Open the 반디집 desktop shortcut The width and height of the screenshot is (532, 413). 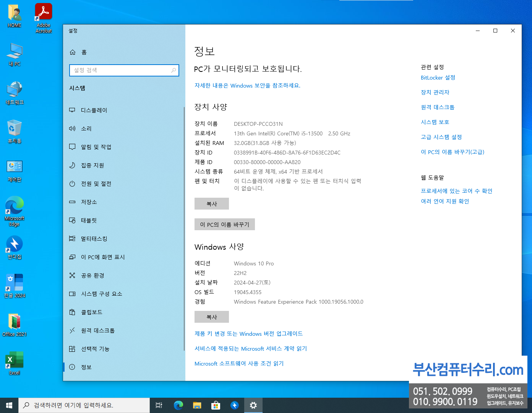[x=15, y=247]
